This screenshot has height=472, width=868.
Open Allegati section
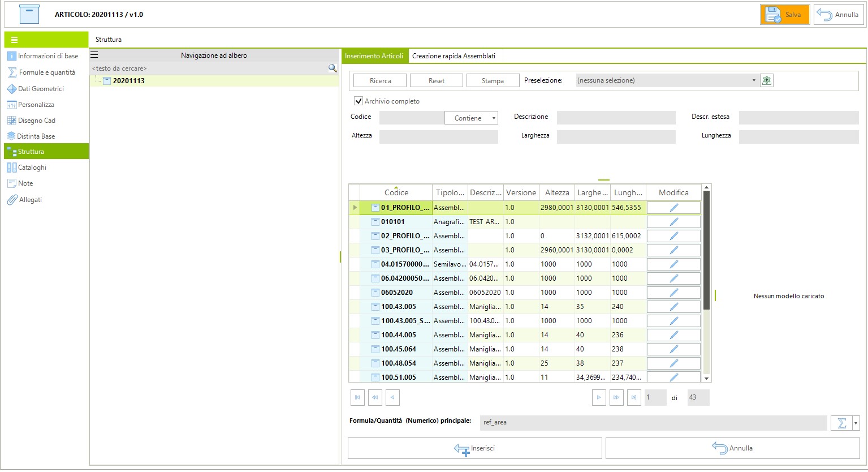[46, 200]
